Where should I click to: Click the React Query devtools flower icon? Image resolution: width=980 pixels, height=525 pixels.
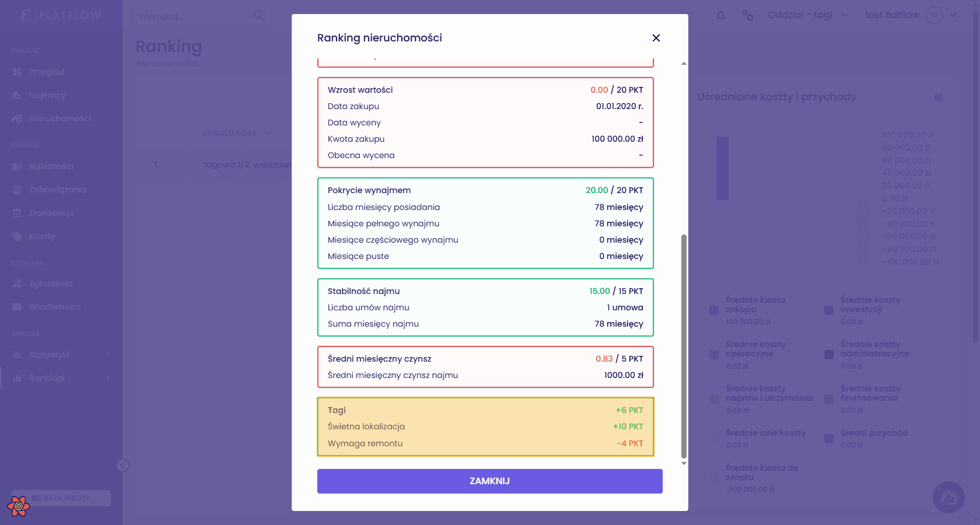19,506
